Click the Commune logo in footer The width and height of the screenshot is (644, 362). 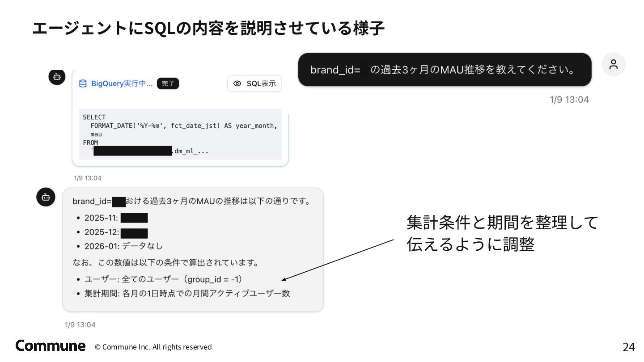pyautogui.click(x=51, y=346)
